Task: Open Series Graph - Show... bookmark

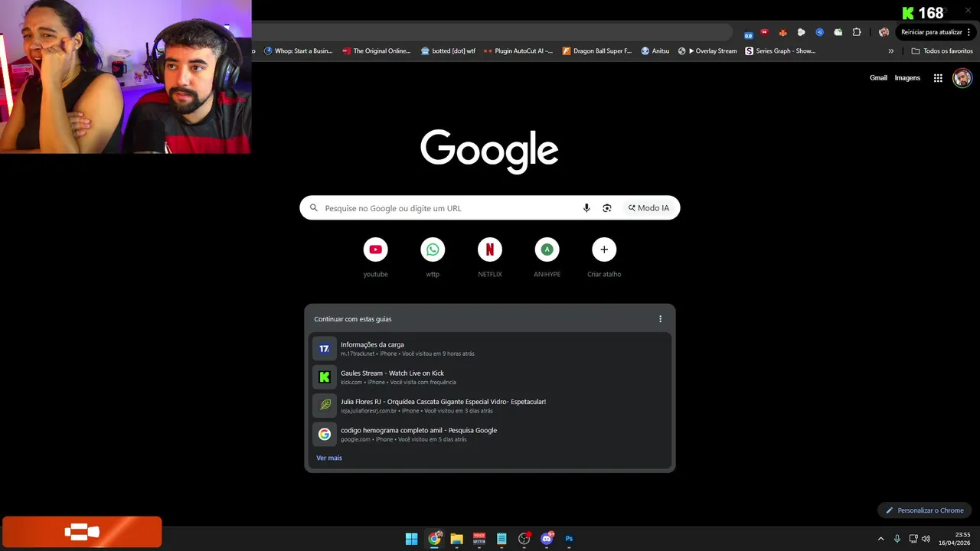Action: click(780, 51)
